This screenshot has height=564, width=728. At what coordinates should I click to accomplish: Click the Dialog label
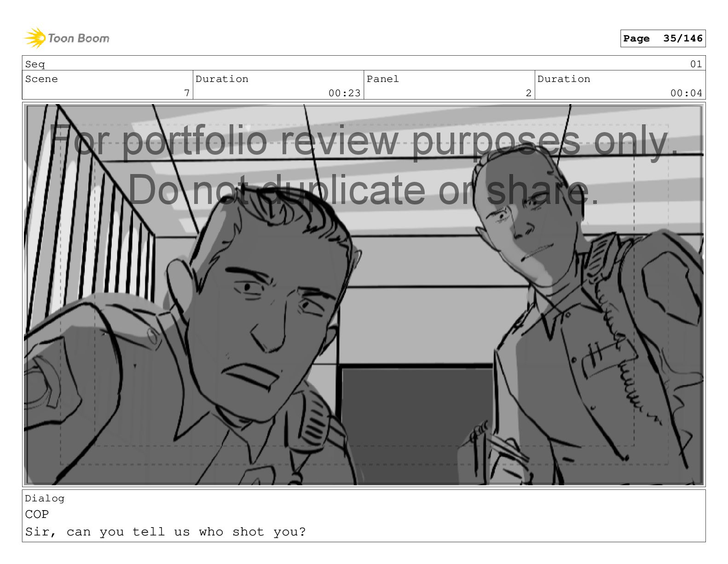45,499
